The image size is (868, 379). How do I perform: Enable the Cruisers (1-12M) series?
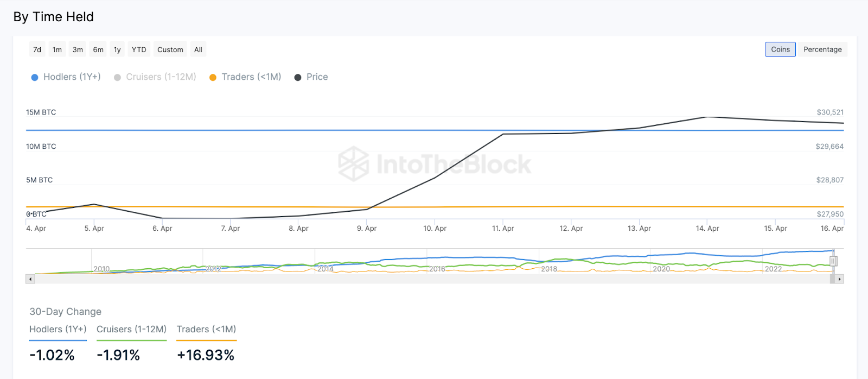[x=161, y=77]
